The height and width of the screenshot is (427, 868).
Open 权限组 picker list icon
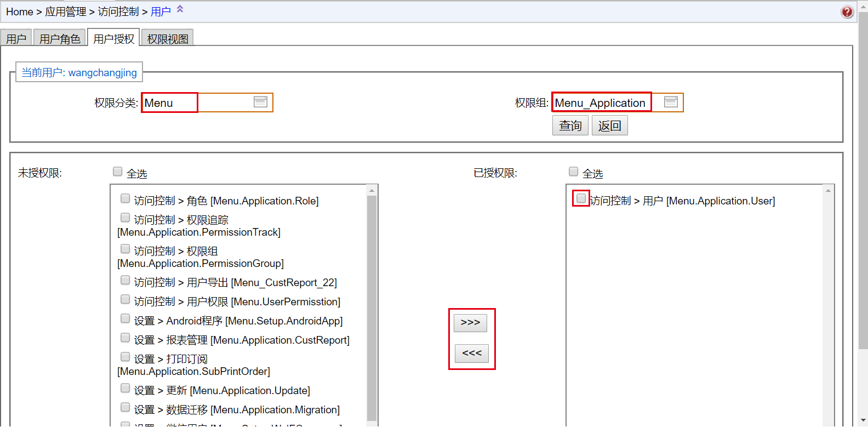(671, 102)
